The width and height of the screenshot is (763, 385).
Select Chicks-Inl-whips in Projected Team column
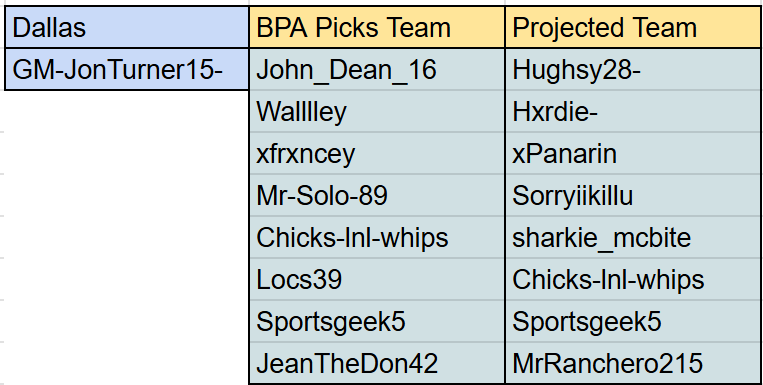click(633, 279)
